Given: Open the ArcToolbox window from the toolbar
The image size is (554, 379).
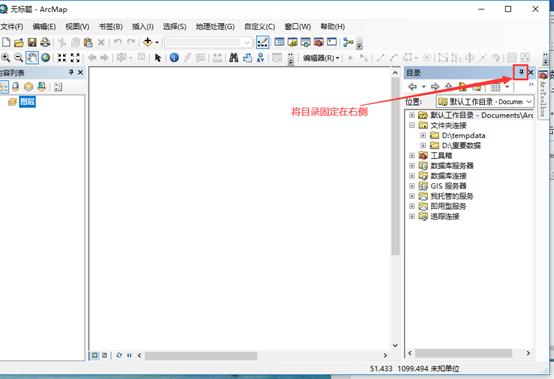Looking at the screenshot, I should click(x=318, y=42).
